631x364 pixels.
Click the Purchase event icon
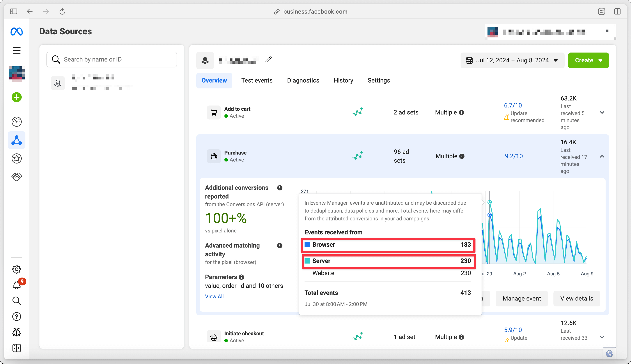[x=214, y=156]
